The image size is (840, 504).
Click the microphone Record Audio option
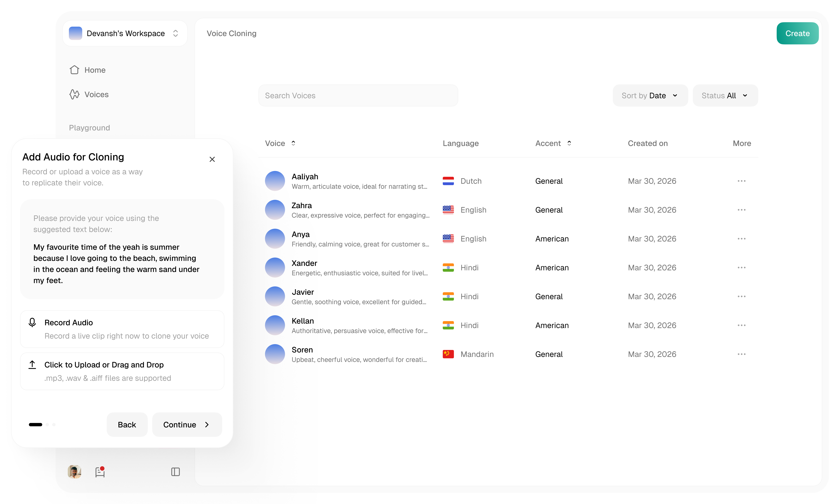(x=32, y=322)
